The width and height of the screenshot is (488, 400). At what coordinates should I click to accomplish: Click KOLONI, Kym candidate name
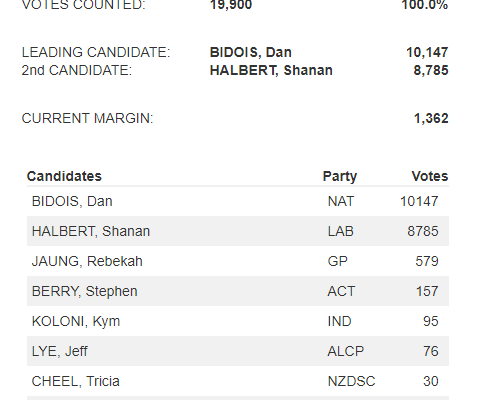(76, 321)
